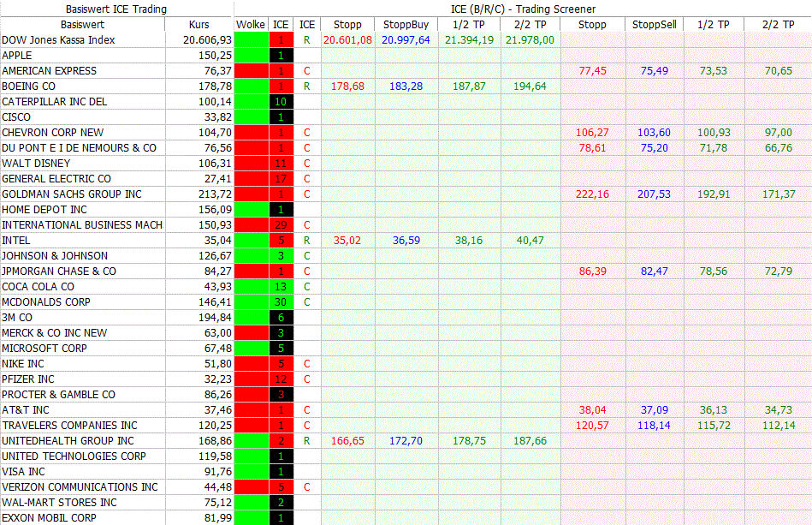Click the ICE count 29 for IBM

282,225
